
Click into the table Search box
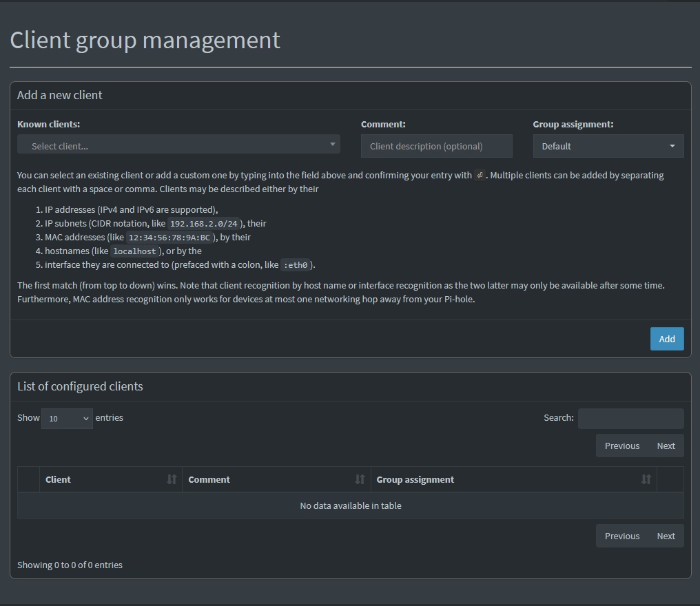tap(630, 418)
